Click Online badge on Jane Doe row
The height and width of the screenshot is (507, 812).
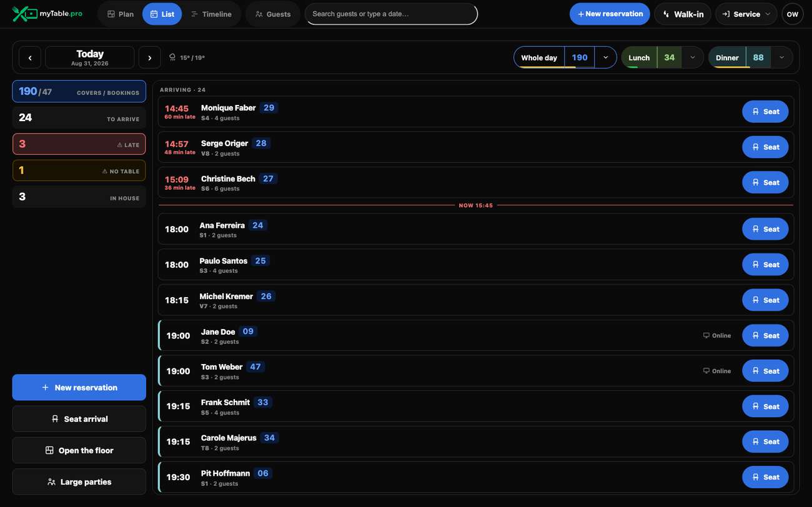coord(717,335)
